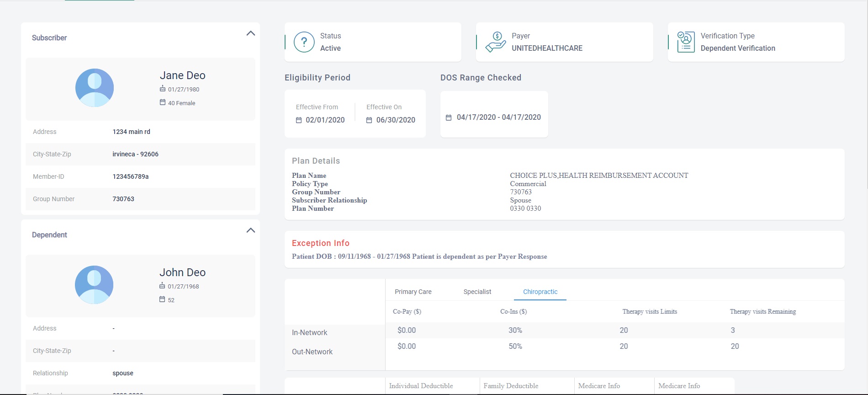Click the Out-Network row label
This screenshot has width=868, height=395.
coord(312,352)
